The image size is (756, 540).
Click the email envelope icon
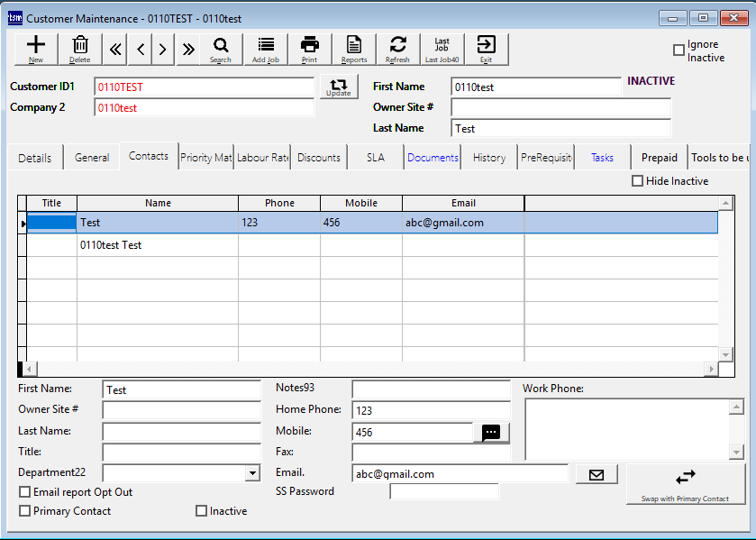(x=596, y=474)
